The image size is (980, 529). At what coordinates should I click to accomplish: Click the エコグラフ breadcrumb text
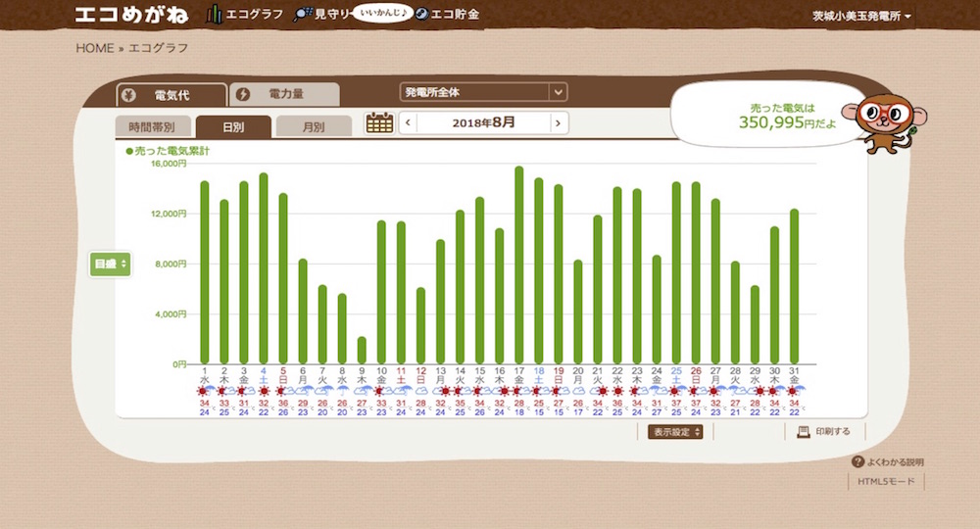pos(158,48)
